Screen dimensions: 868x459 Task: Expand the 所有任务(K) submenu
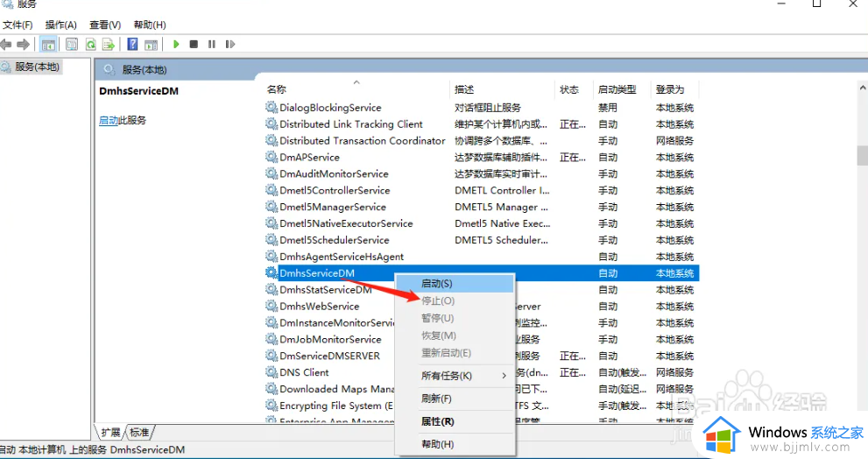(x=455, y=376)
